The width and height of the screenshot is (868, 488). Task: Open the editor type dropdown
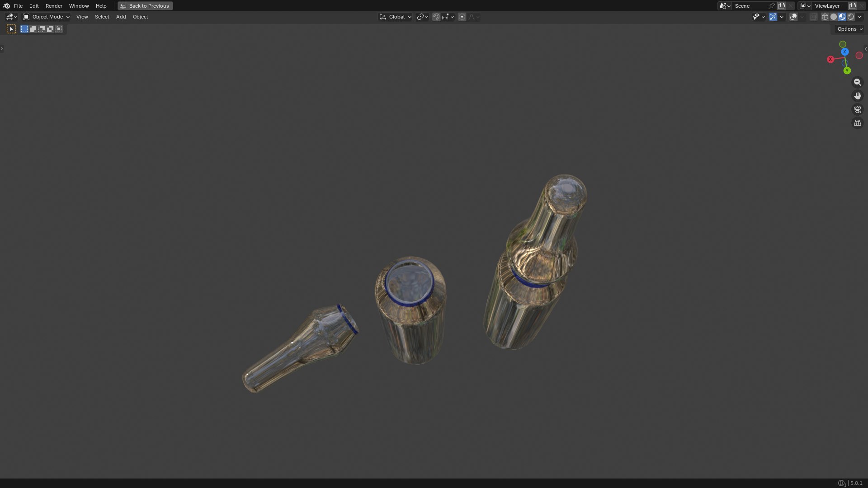11,17
